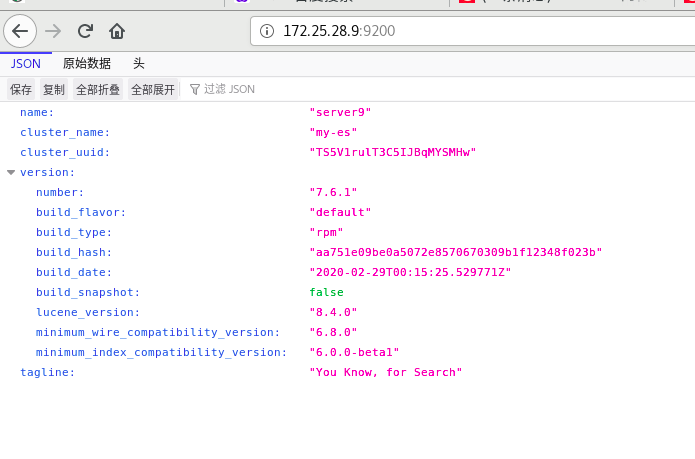Screen dimensions: 695x459
Task: Select the name key
Action: coord(37,113)
